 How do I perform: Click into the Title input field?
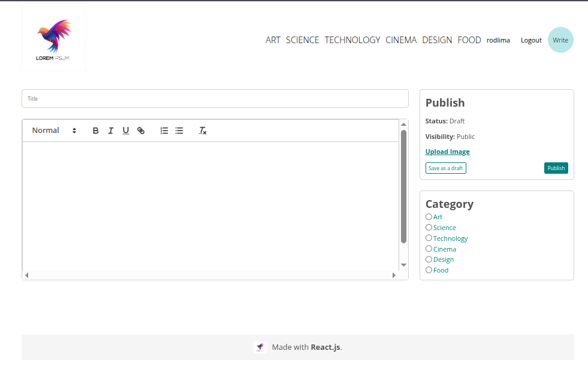(215, 99)
